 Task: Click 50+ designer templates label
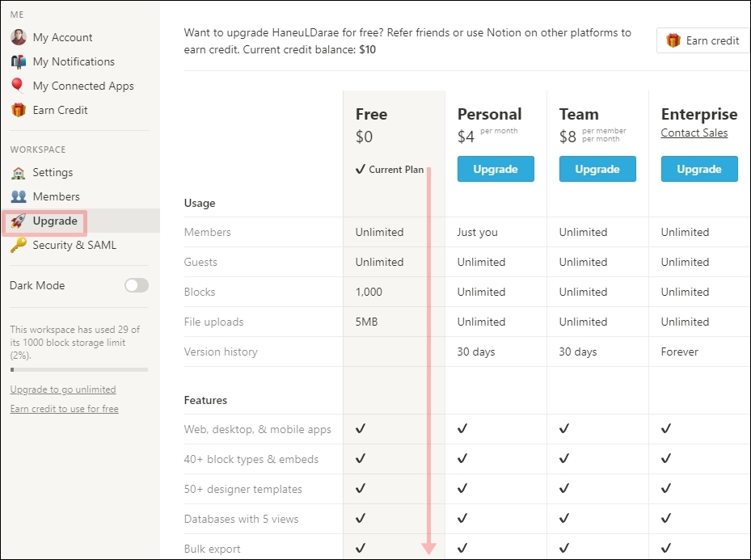pyautogui.click(x=243, y=489)
